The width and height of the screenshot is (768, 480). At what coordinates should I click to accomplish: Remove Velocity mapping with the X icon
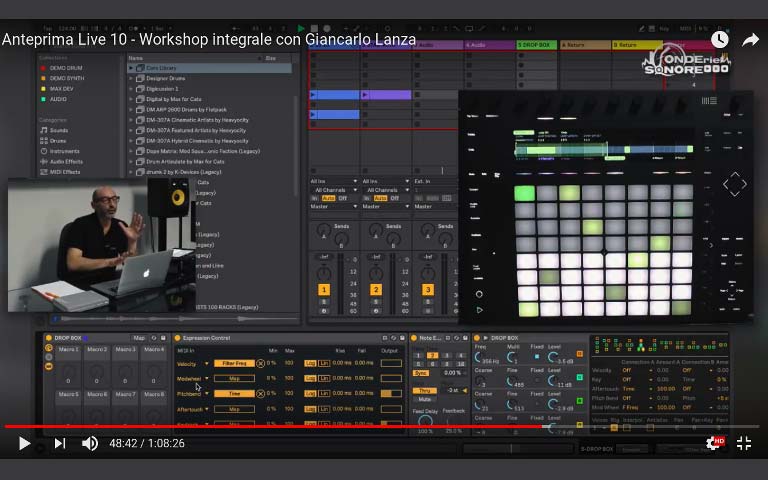261,363
